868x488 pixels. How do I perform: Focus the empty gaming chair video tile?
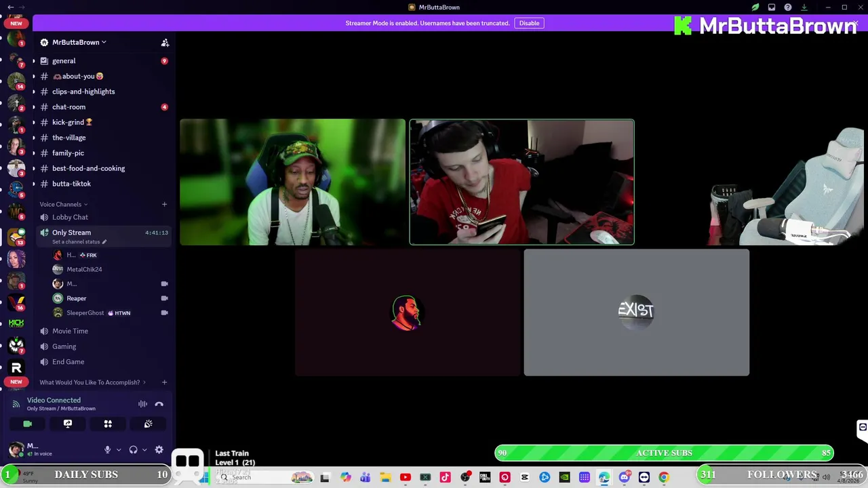(x=751, y=182)
